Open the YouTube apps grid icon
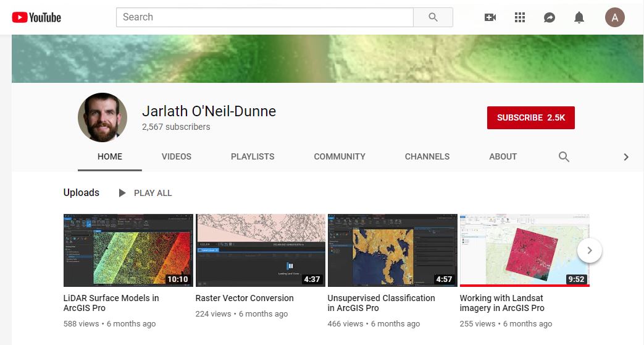 (519, 17)
